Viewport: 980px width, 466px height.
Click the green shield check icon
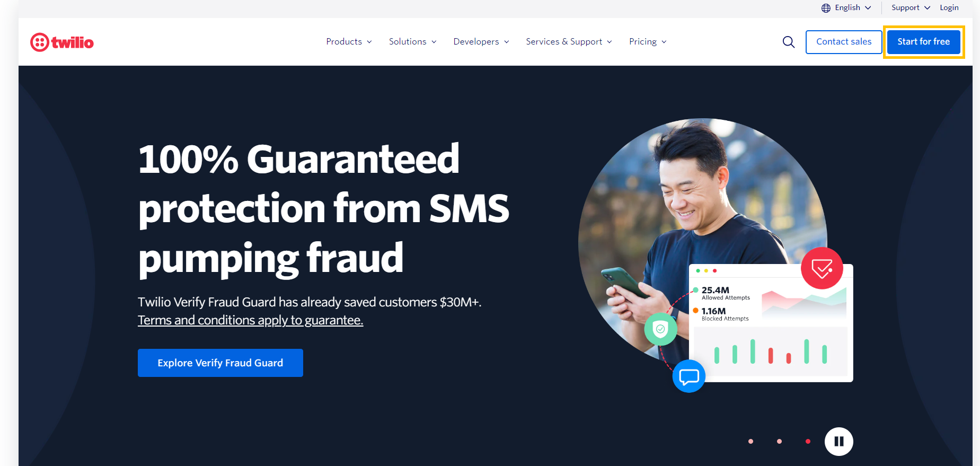coord(660,329)
